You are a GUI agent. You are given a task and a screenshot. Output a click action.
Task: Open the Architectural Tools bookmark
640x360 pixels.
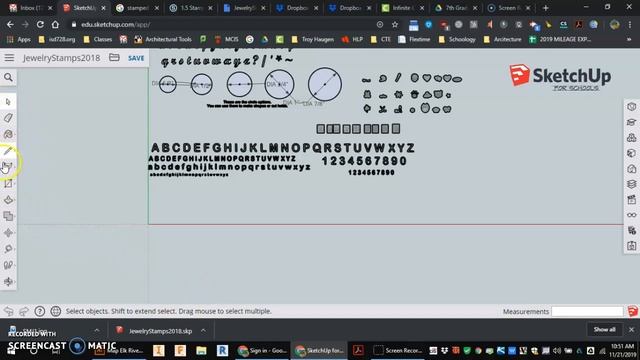tap(163, 39)
